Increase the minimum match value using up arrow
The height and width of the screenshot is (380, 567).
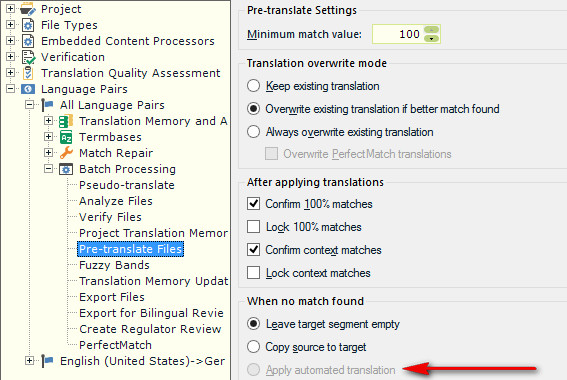tap(431, 29)
